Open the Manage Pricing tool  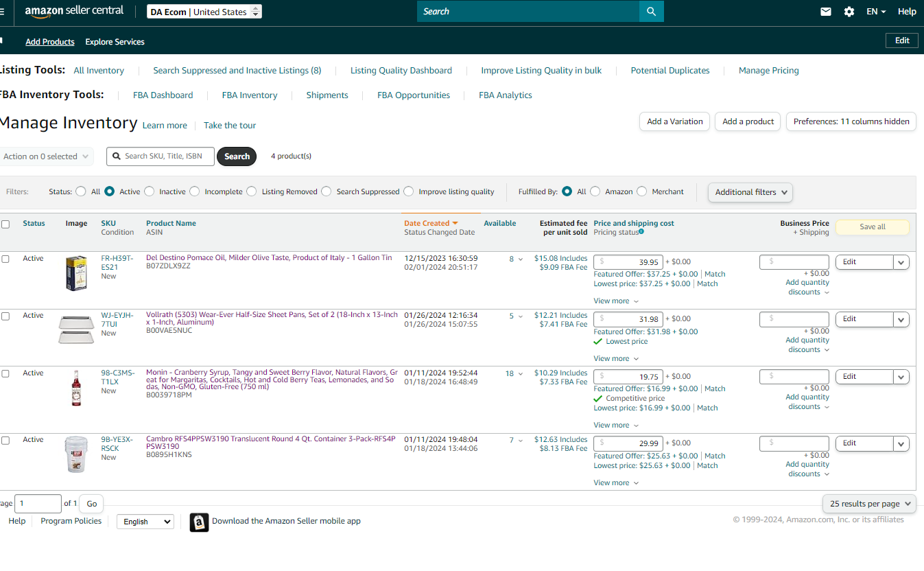(x=769, y=71)
